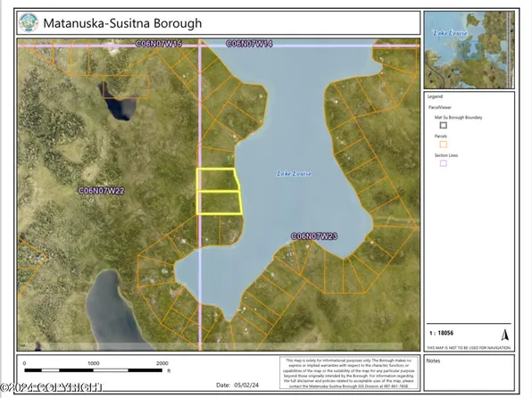532x398 pixels.
Task: Click the Matanuska-Susitna Borough seal logo
Action: [x=29, y=22]
